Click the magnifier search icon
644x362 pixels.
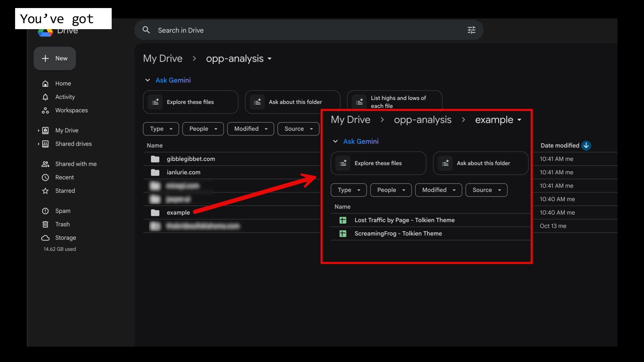click(146, 30)
